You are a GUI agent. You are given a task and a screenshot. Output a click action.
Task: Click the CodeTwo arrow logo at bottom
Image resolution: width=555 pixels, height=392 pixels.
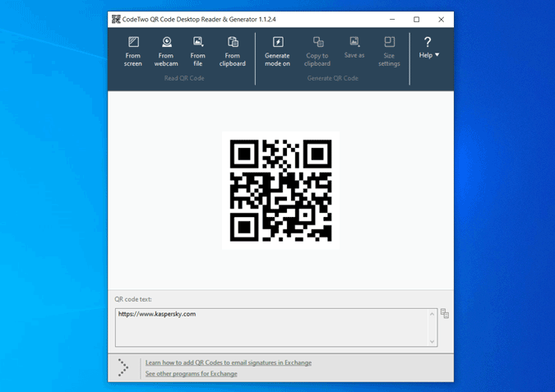point(123,367)
